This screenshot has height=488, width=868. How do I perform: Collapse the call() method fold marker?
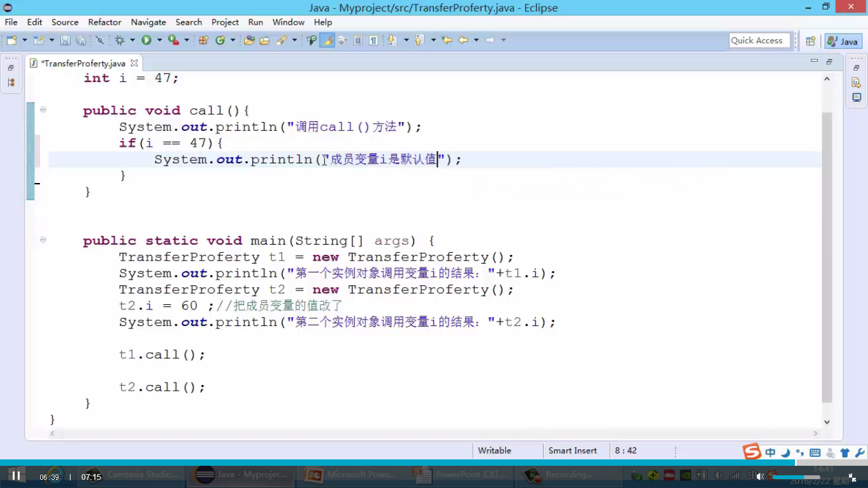43,110
